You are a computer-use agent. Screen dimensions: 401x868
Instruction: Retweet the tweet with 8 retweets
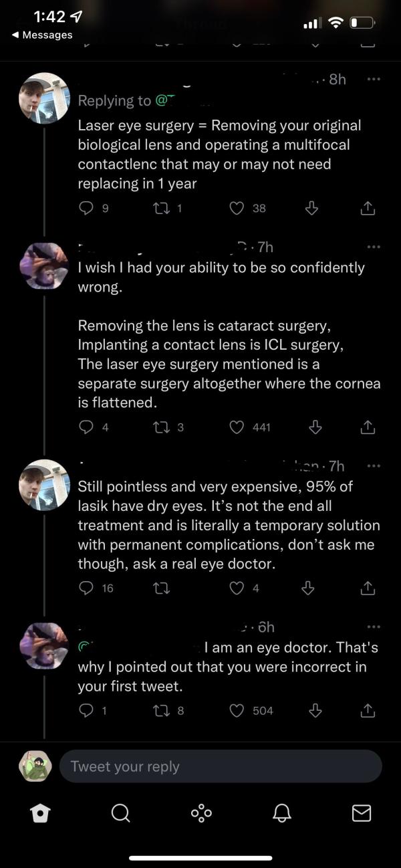[161, 710]
